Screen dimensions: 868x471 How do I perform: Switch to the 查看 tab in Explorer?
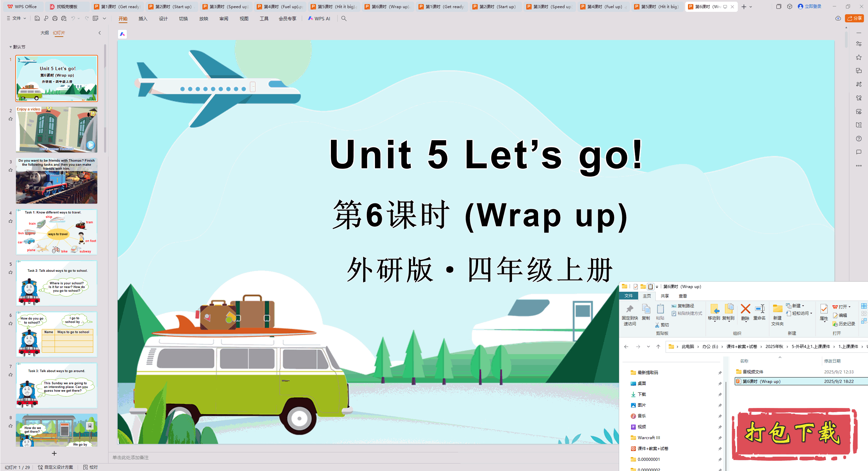(x=683, y=296)
